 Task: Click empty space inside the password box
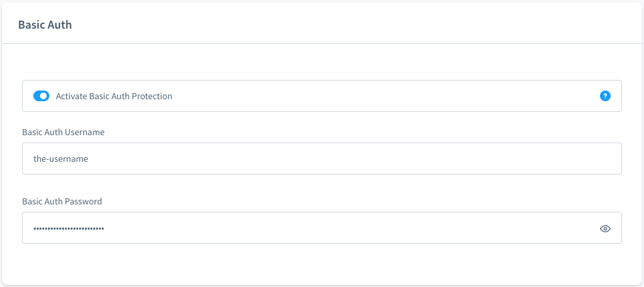(x=349, y=228)
